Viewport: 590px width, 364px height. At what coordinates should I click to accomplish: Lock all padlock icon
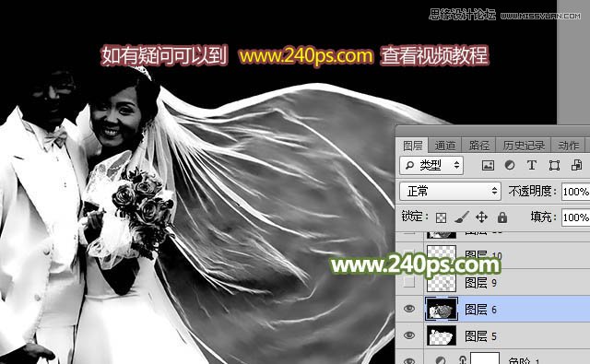(x=502, y=217)
